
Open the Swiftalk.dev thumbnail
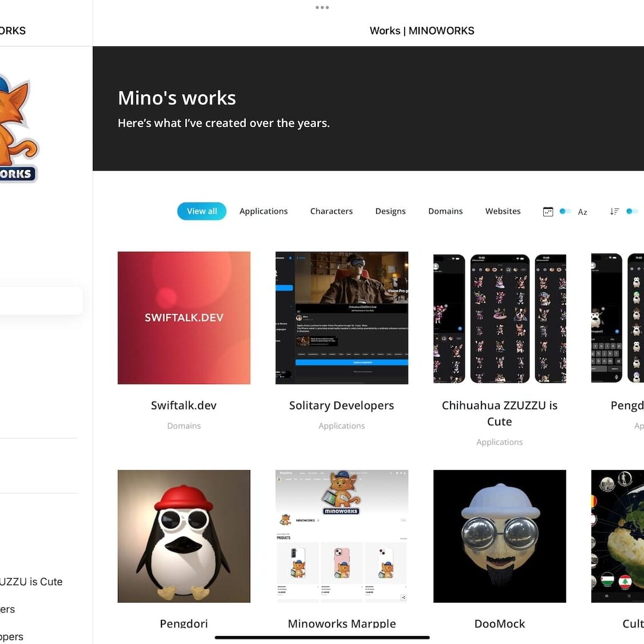184,318
